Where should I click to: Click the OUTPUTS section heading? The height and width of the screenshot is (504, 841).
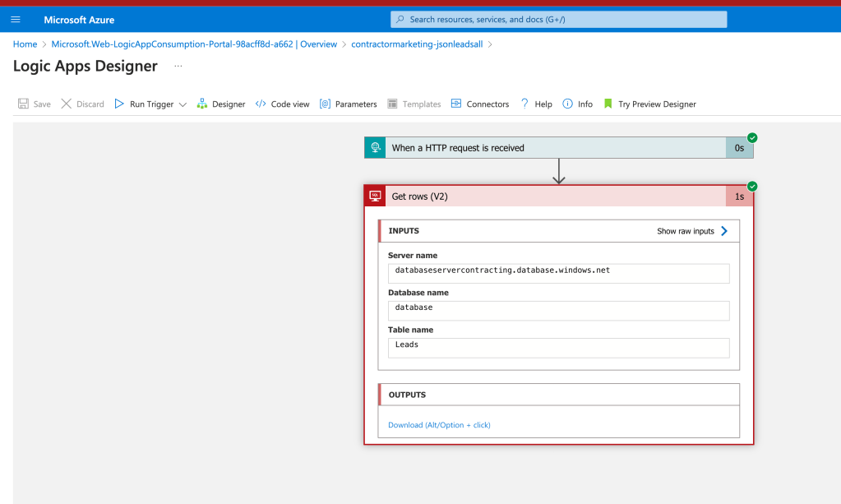coord(407,395)
